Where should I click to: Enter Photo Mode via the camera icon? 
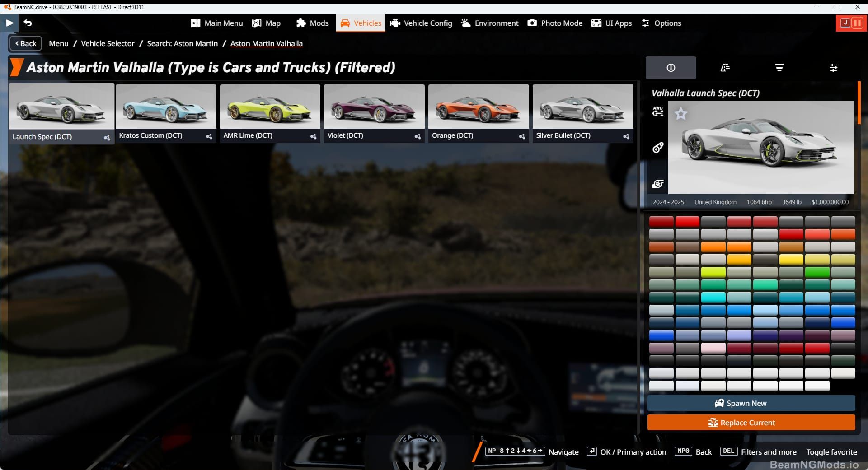pos(554,23)
